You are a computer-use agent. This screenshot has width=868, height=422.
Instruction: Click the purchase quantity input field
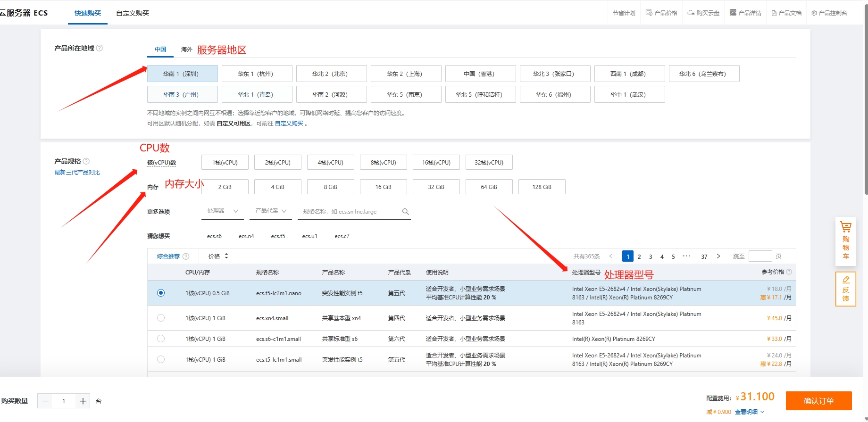tap(64, 401)
